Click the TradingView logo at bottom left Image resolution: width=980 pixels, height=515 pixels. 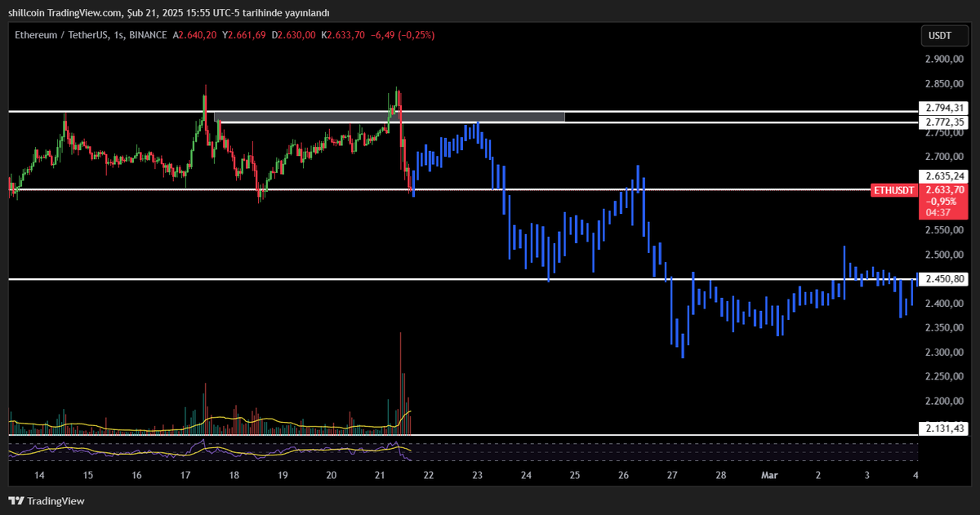click(x=47, y=501)
